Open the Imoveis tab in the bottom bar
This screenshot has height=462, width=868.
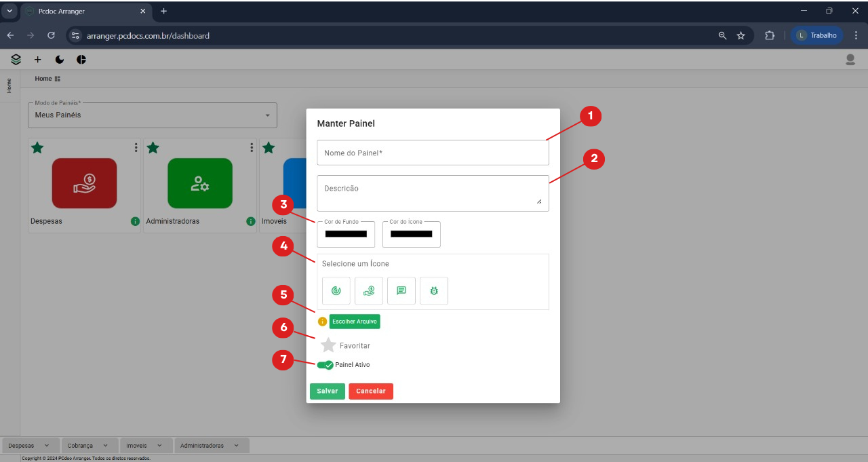tap(145, 446)
